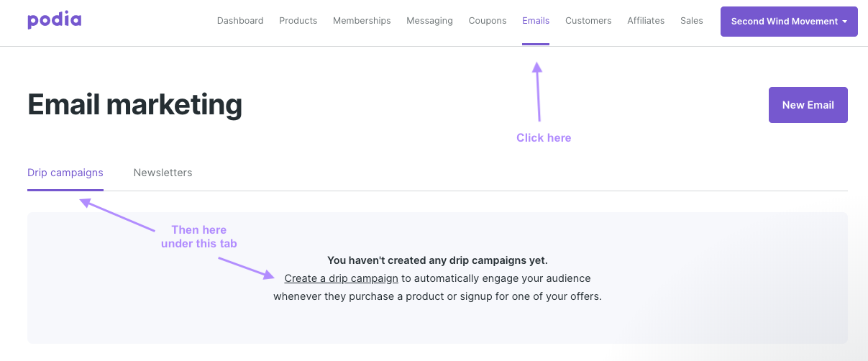Viewport: 868px width, 361px height.
Task: Follow the Create a drip campaign link
Action: point(341,278)
